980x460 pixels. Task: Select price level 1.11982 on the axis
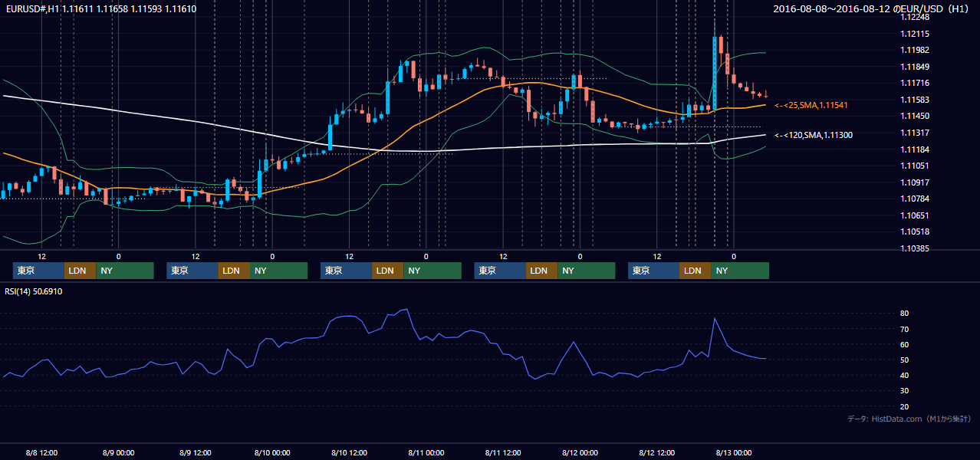tap(916, 50)
